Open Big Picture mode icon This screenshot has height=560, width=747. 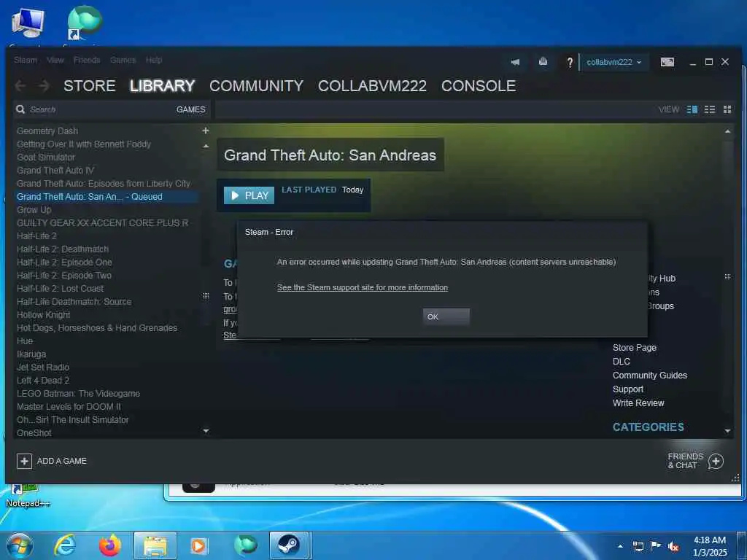pyautogui.click(x=667, y=62)
